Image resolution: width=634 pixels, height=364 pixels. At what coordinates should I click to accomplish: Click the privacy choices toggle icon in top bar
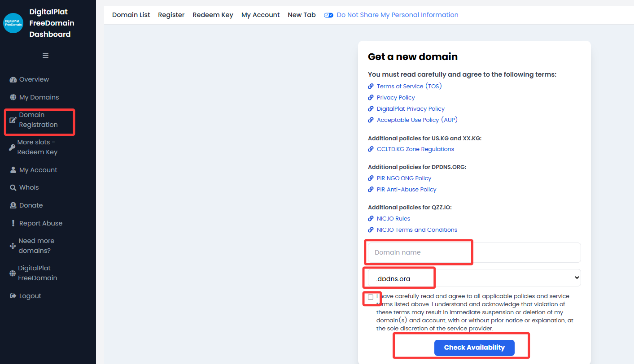coord(328,15)
